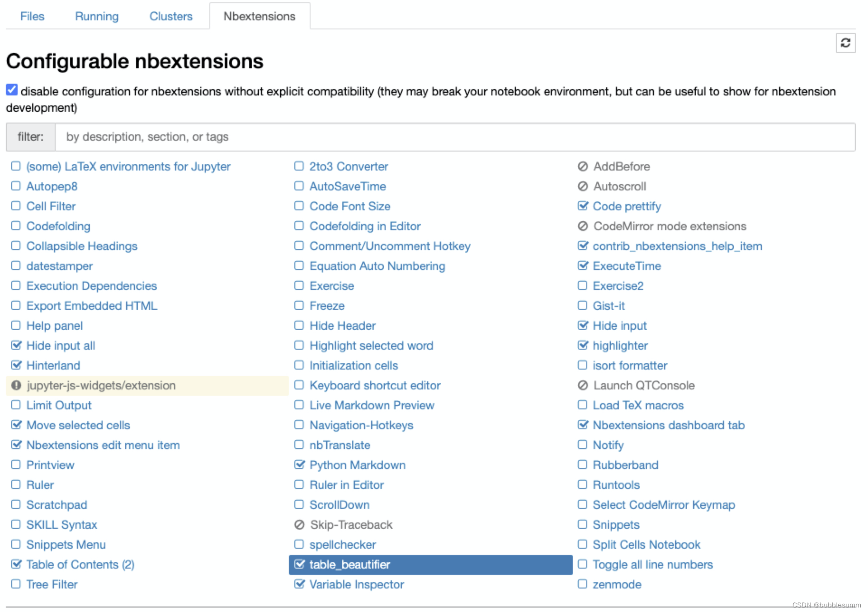Click the disabled icon beside Skip-Traceback
This screenshot has height=612, width=868.
(299, 525)
